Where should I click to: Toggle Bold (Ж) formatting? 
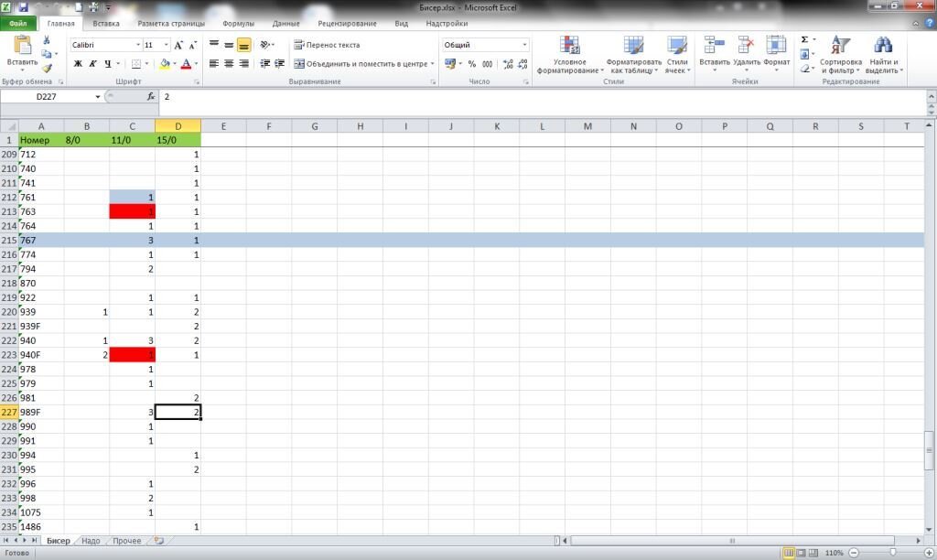point(78,63)
